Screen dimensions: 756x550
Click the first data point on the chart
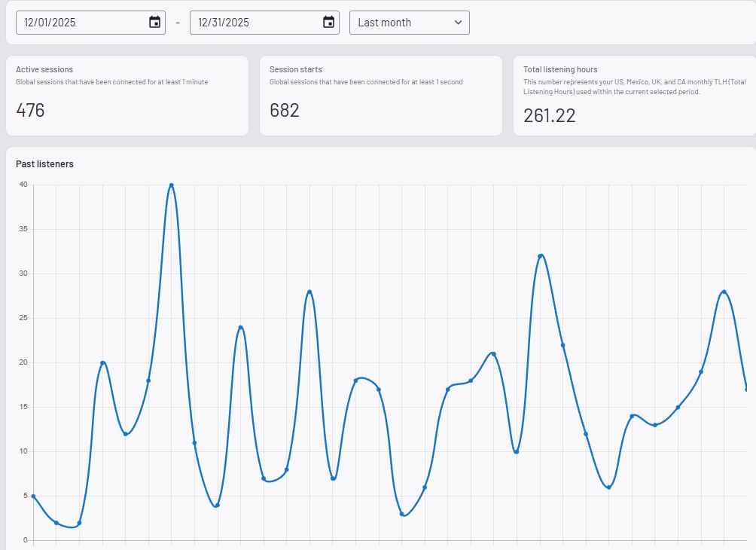coord(34,496)
